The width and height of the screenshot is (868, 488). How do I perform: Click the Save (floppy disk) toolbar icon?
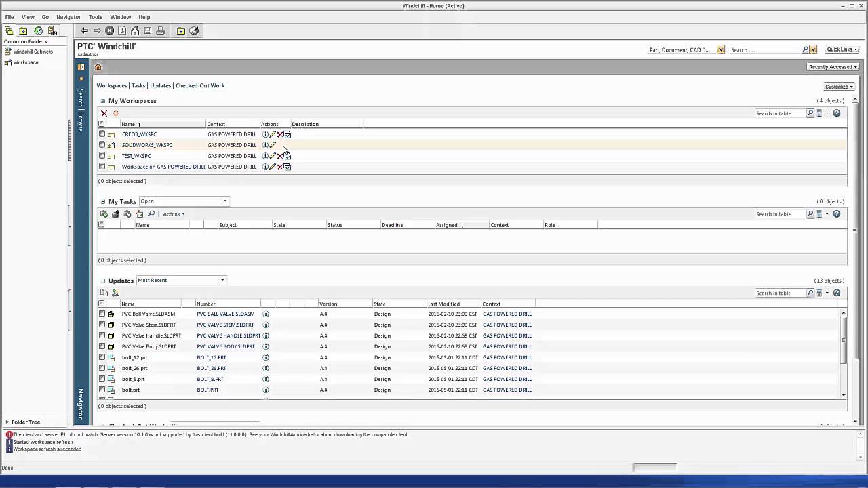pos(147,30)
